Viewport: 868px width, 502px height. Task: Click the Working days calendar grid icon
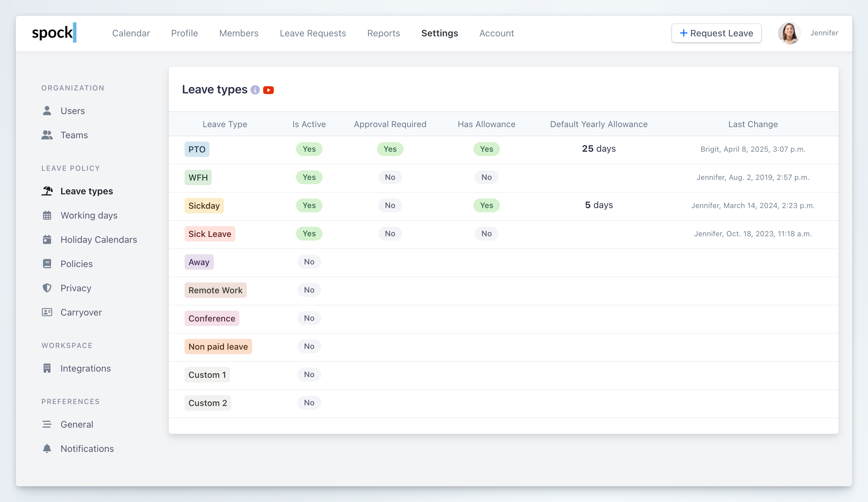point(47,216)
